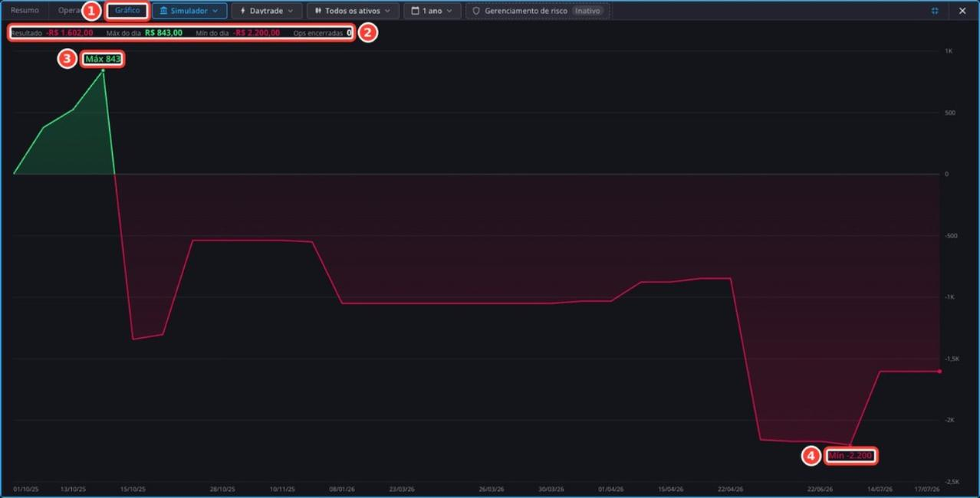
Task: Open Gerenciamento de risco settings
Action: (x=538, y=11)
